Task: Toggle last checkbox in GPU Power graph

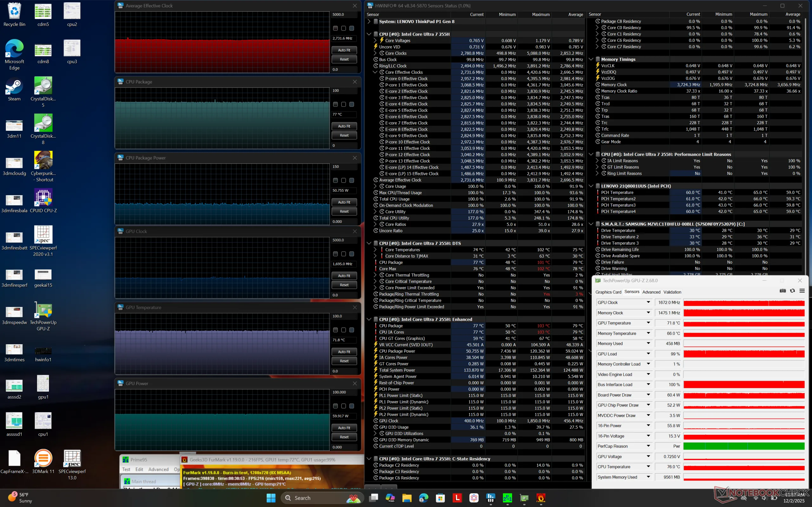Action: click(352, 406)
